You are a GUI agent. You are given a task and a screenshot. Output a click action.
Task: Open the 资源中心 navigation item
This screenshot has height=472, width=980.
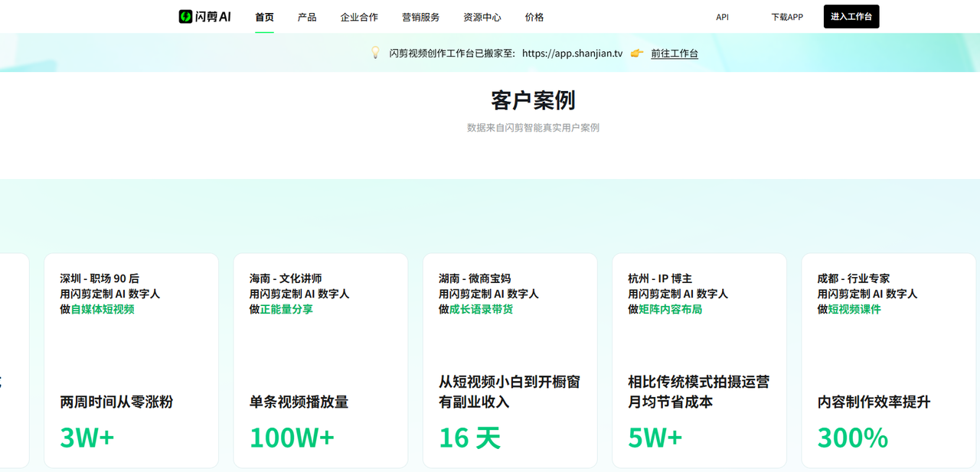482,16
